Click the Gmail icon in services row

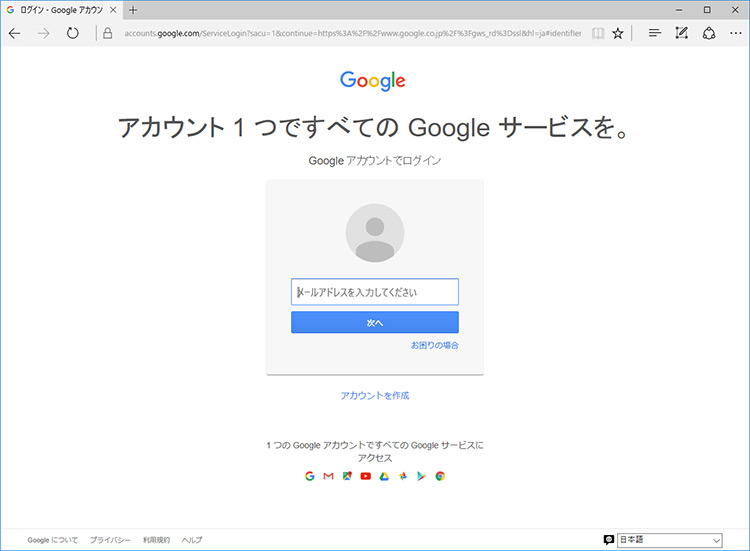point(328,476)
